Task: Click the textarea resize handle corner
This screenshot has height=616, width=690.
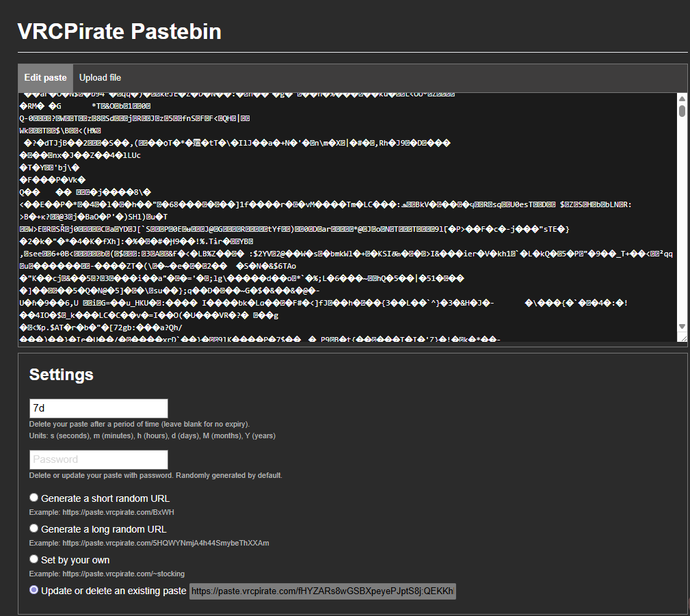Action: pyautogui.click(x=683, y=338)
